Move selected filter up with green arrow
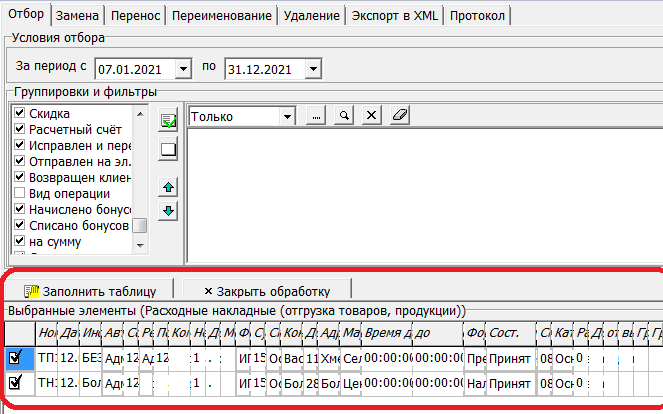The height and width of the screenshot is (414, 663). pyautogui.click(x=169, y=187)
